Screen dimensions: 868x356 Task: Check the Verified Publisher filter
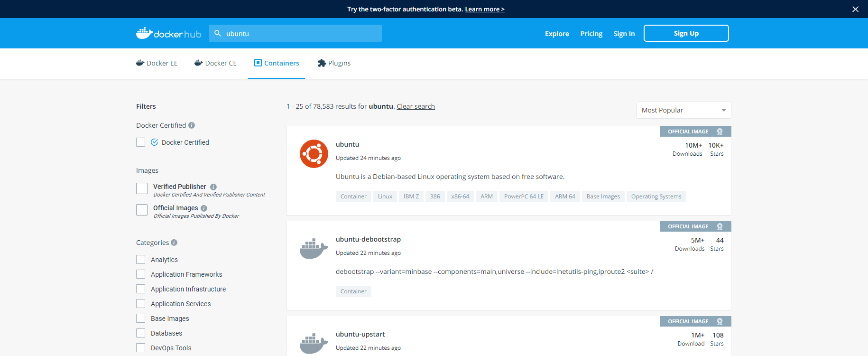142,188
